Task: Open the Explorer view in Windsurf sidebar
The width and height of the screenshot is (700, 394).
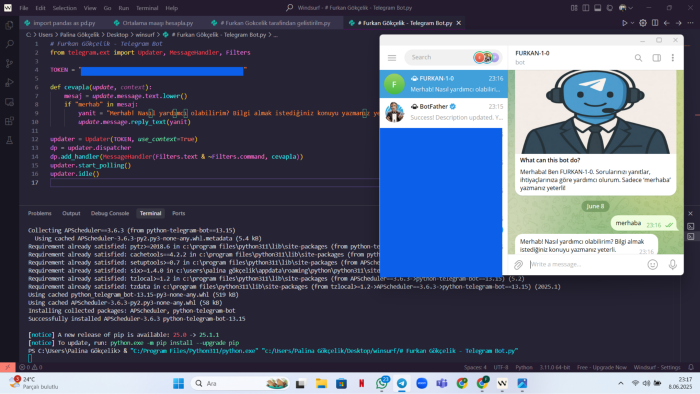Action: (9, 25)
